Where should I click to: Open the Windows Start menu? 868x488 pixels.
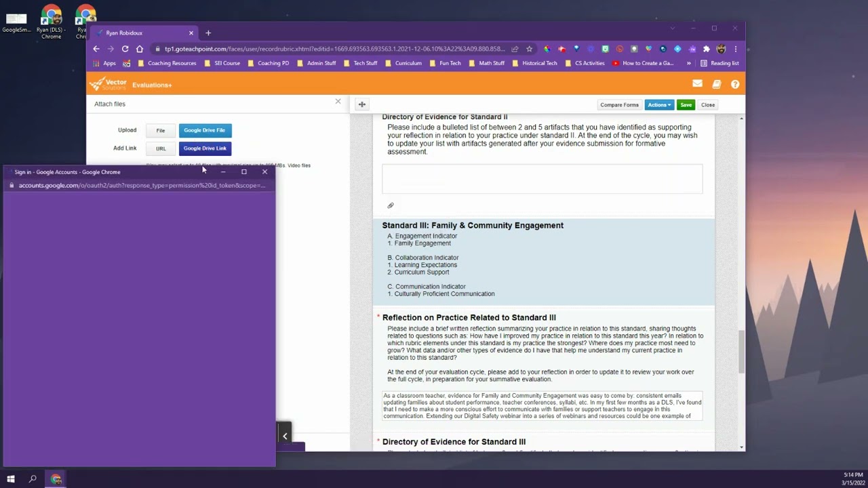pos(11,479)
